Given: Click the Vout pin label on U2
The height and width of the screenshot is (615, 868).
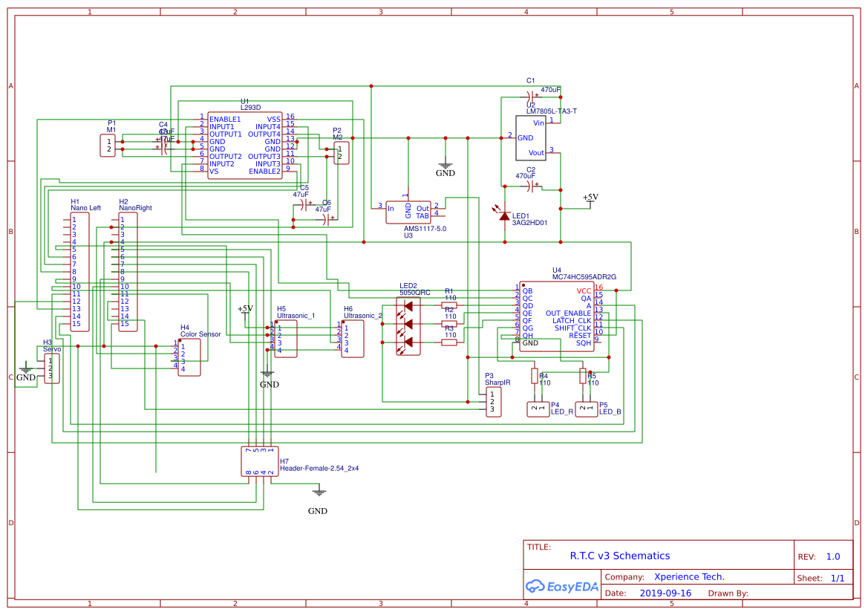Looking at the screenshot, I should pyautogui.click(x=536, y=153).
